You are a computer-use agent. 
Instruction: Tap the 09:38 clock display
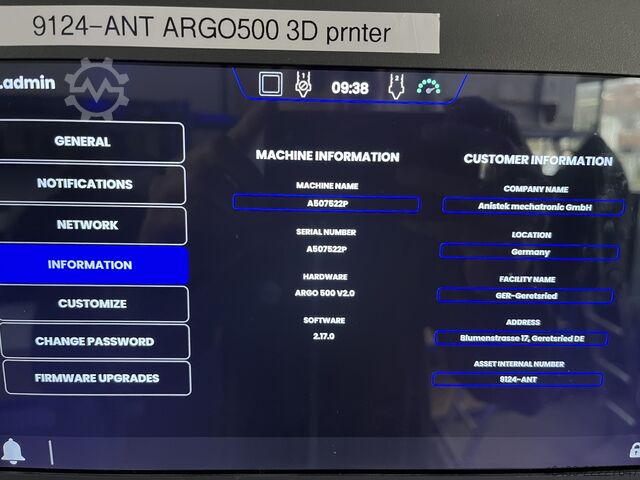350,88
